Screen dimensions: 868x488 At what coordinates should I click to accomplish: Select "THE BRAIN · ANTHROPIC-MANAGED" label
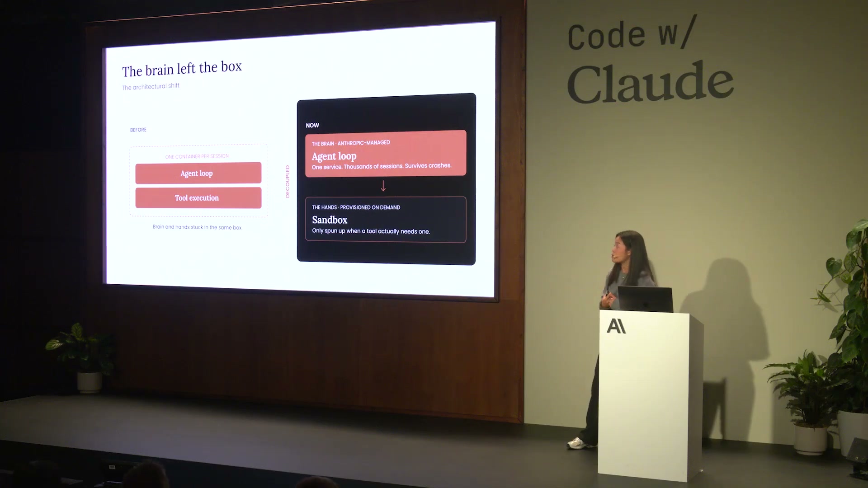pyautogui.click(x=351, y=143)
